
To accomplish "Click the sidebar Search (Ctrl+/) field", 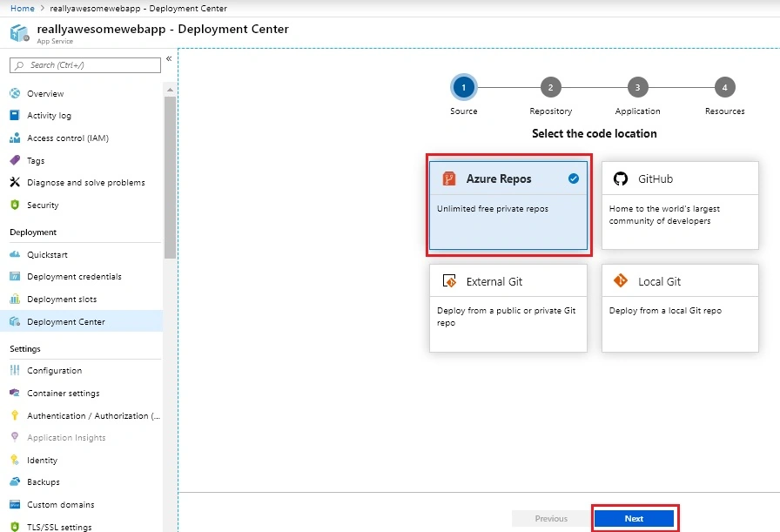I will coord(85,65).
